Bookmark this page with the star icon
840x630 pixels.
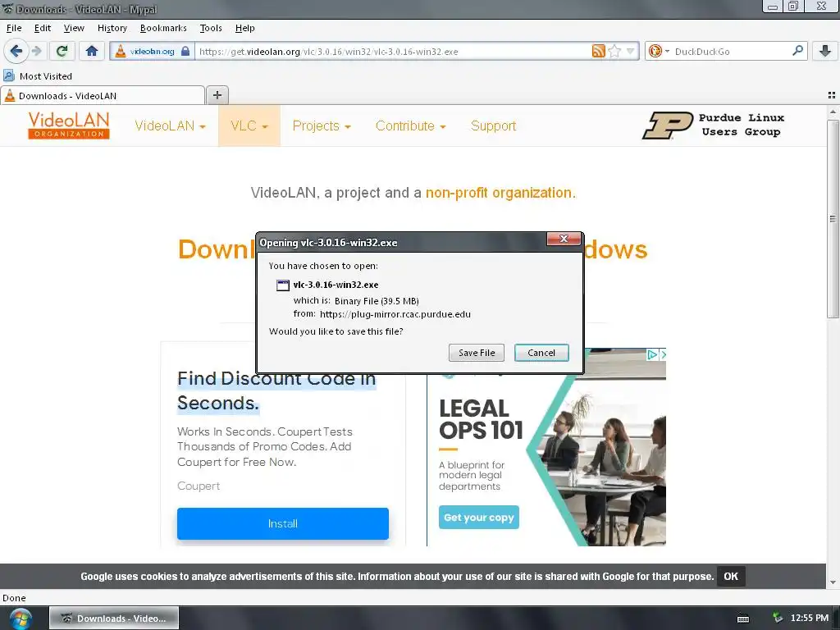(615, 52)
